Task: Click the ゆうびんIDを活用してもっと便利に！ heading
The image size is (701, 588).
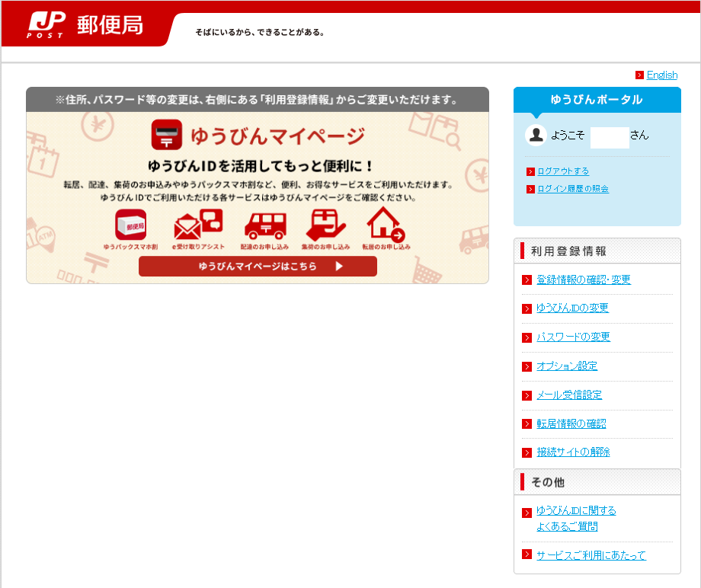Action: pyautogui.click(x=260, y=166)
